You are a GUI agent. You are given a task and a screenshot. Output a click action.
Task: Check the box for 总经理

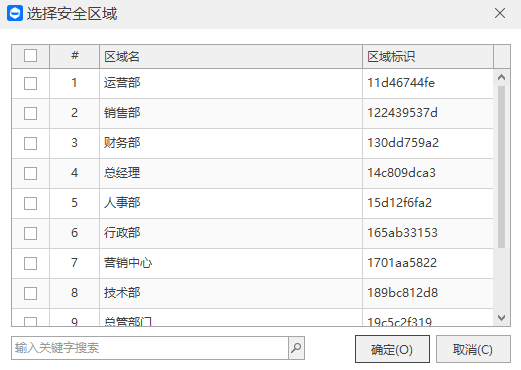pos(30,173)
